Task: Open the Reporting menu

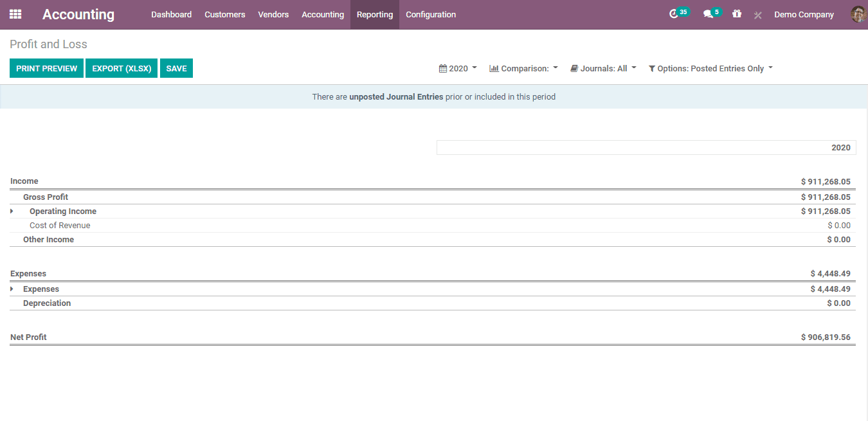Action: pos(374,14)
